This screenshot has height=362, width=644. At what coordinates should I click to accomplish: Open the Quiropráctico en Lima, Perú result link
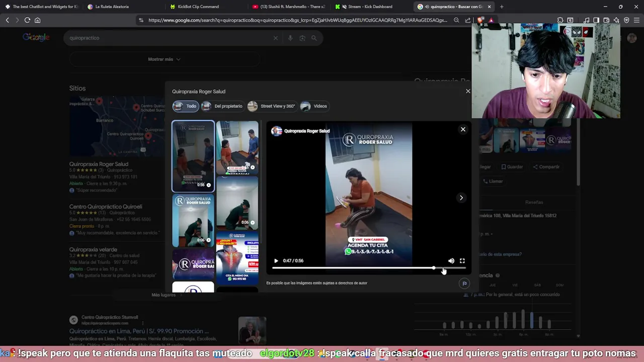tap(139, 331)
